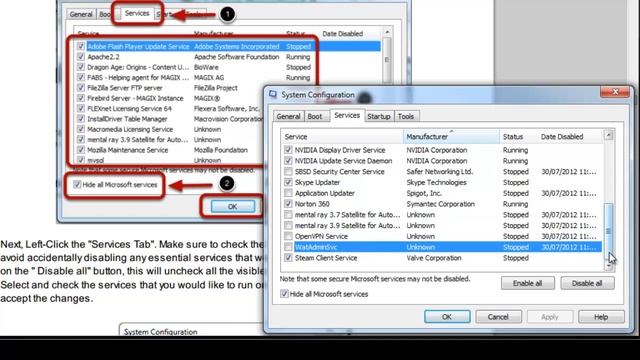Click Enable all button

[527, 283]
